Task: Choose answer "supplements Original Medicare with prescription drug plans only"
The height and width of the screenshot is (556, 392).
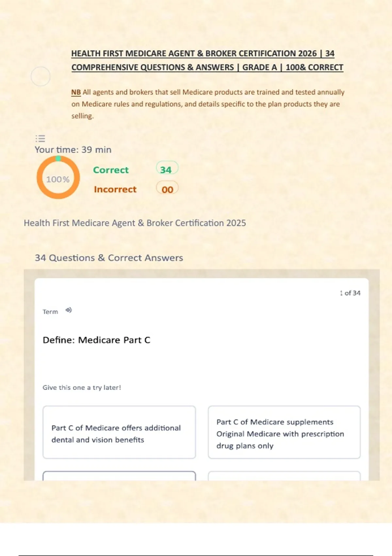Action: click(x=284, y=432)
